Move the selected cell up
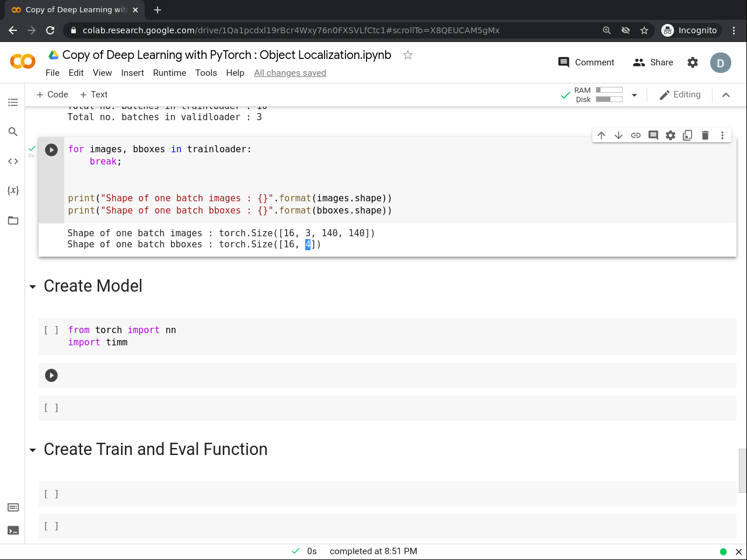 pos(602,135)
